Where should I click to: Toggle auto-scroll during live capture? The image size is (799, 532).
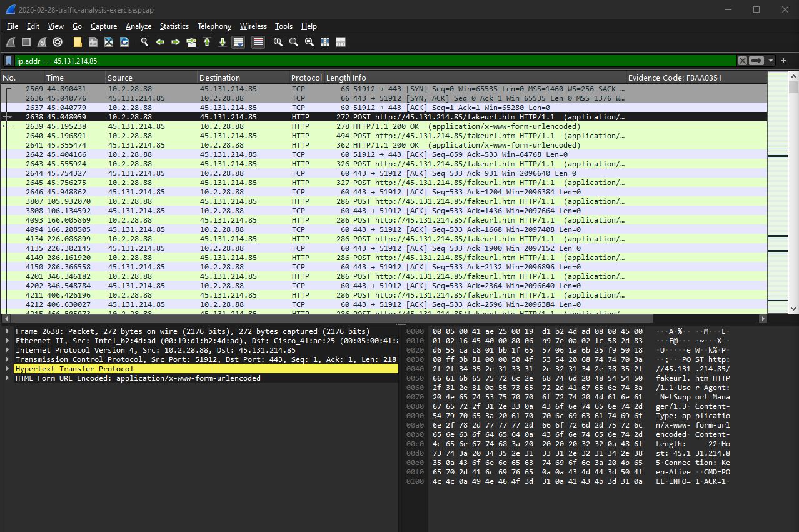pyautogui.click(x=238, y=42)
